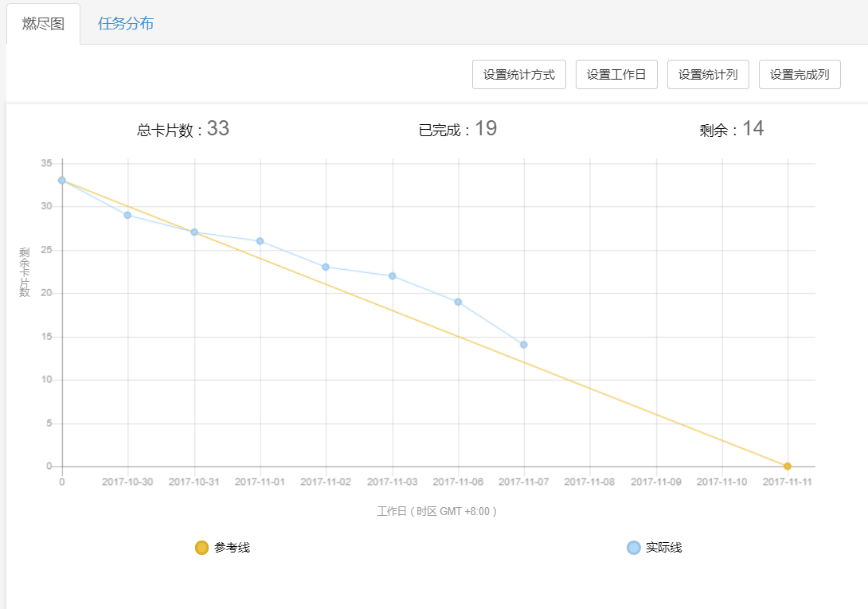Image resolution: width=868 pixels, height=609 pixels.
Task: Click x-axis label 2017-11-10
Action: click(721, 482)
